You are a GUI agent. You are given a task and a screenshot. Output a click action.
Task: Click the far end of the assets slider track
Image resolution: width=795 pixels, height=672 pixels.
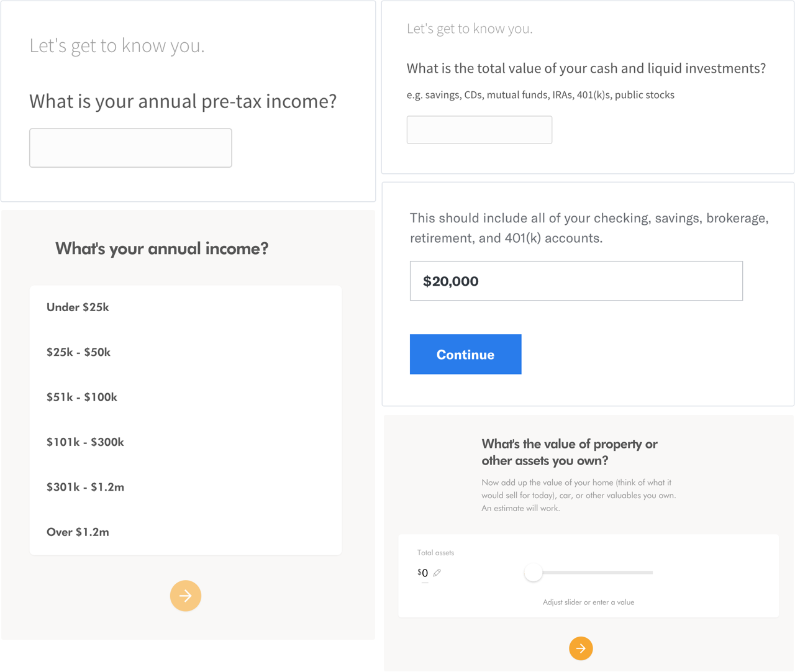pyautogui.click(x=650, y=573)
